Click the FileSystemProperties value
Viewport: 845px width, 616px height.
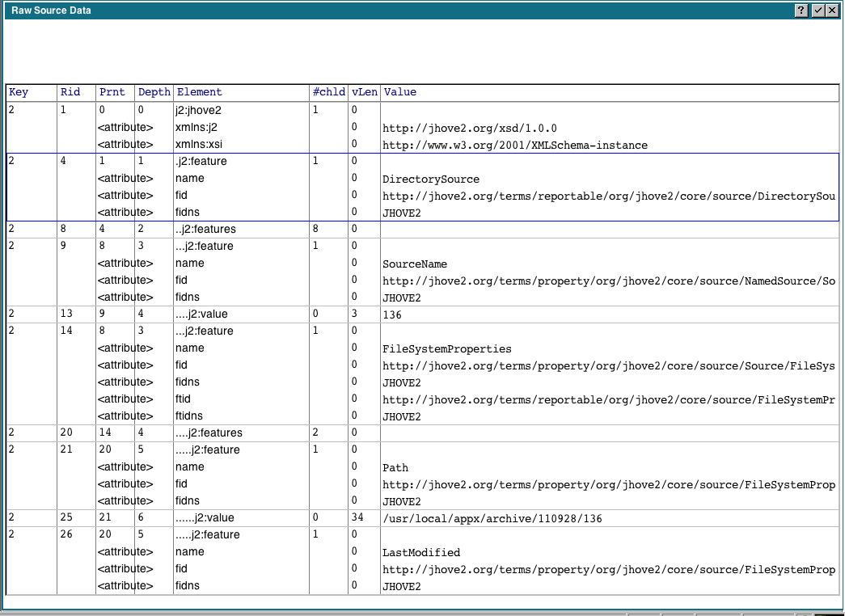(x=446, y=348)
